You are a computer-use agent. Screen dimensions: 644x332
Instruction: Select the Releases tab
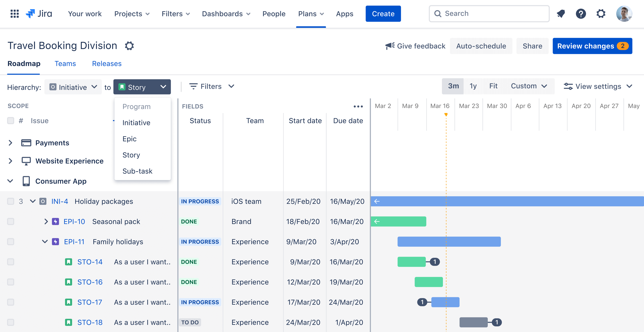pos(107,64)
